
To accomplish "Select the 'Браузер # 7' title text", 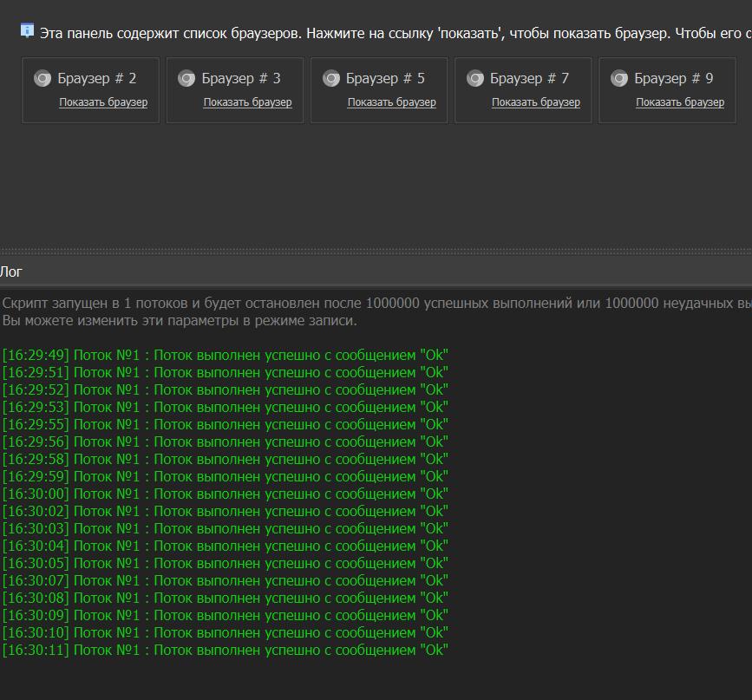I will pos(529,79).
